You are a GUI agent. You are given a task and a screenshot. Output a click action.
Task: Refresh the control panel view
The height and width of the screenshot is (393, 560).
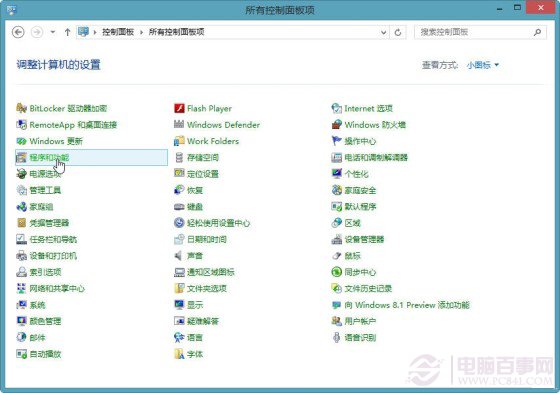[x=398, y=33]
